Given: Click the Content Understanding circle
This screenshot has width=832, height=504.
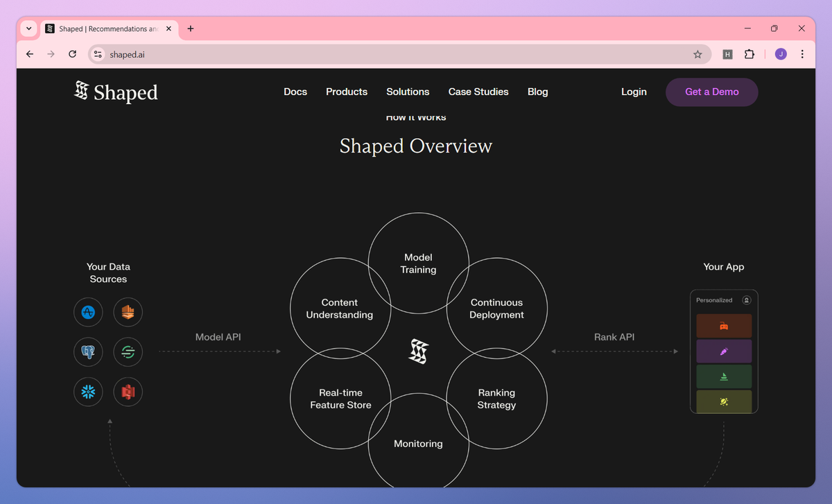Looking at the screenshot, I should (340, 309).
